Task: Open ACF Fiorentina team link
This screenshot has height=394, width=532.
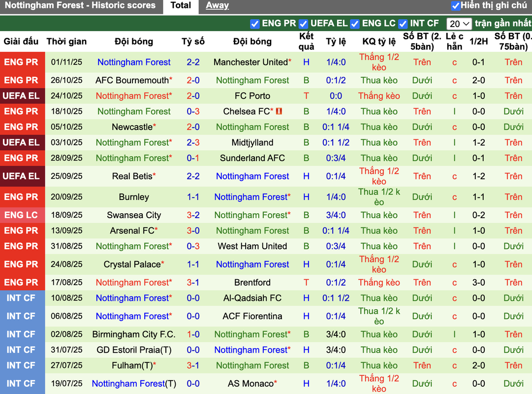Action: click(x=252, y=316)
